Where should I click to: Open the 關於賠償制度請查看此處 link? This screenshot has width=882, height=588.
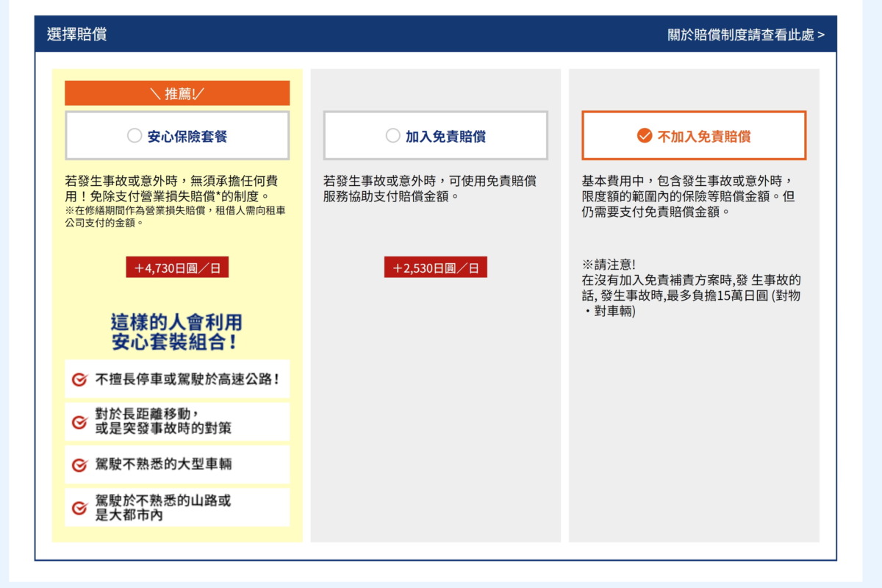tap(745, 35)
